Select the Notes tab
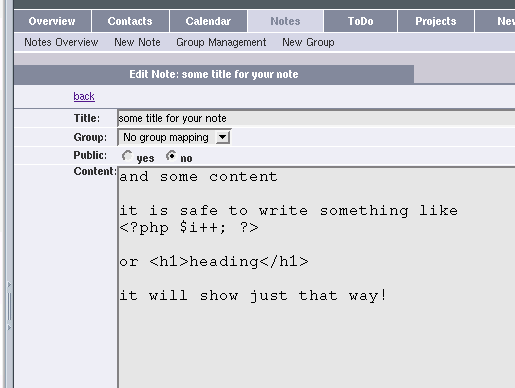515x388 pixels. tap(285, 21)
